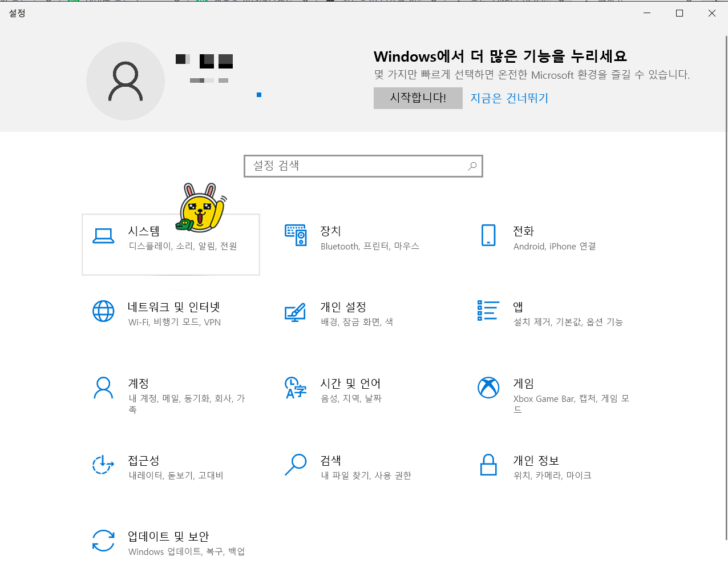
Task: Click the 업데이트 및 보안 title
Action: (168, 537)
